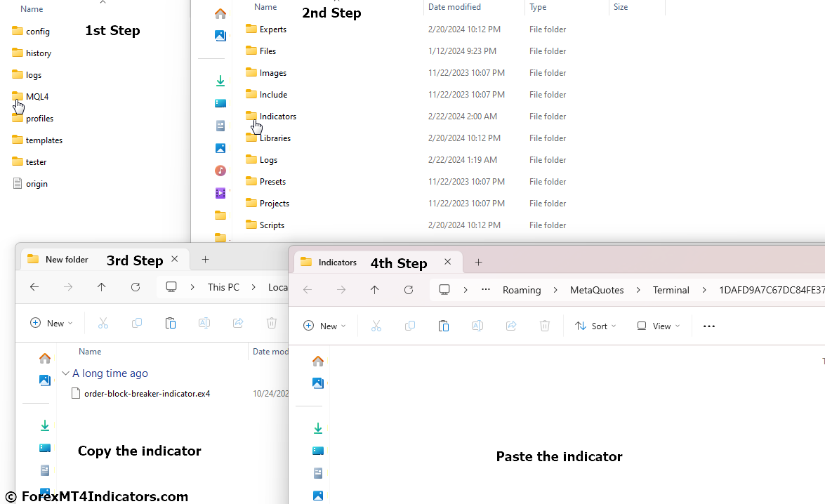Click the Refresh icon in the New folder window
Image resolution: width=825 pixels, height=504 pixels.
coord(136,287)
